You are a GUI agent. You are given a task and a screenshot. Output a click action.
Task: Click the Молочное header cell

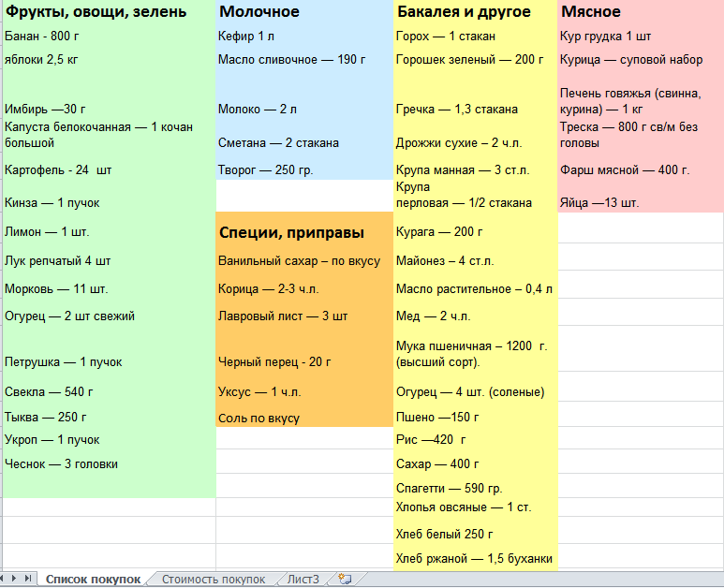point(259,12)
